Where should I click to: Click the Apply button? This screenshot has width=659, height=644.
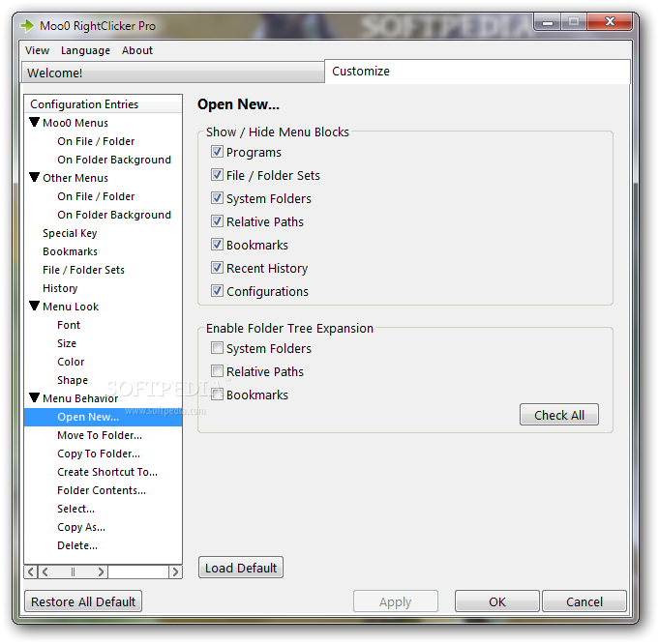396,601
